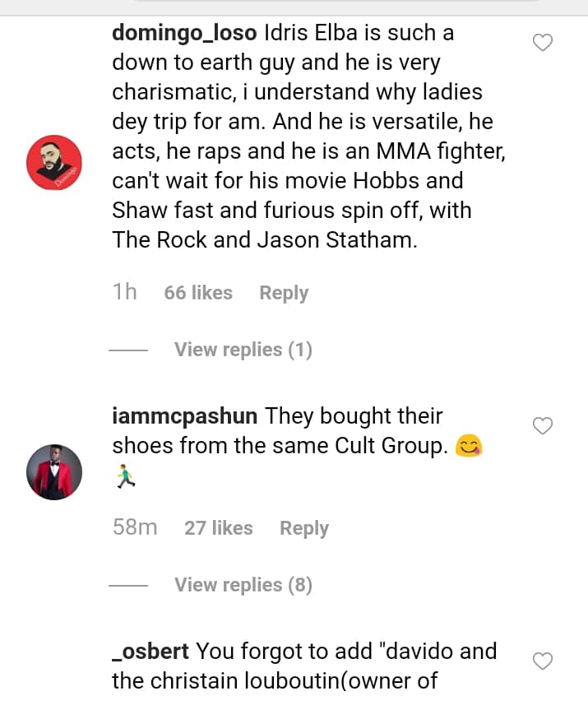The image size is (588, 710).
Task: Like domingo_loso's comment with the heart
Action: tap(542, 43)
